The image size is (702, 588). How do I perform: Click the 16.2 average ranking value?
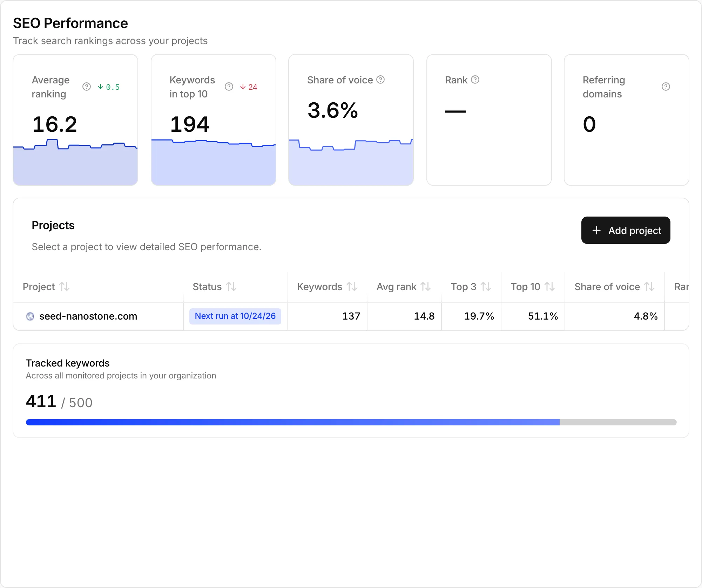click(55, 124)
